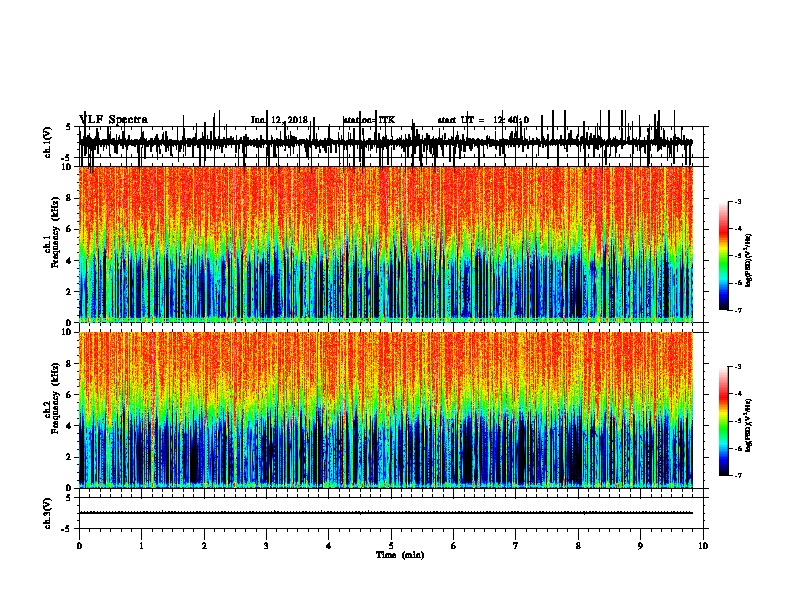Click the ch.2 spectrogram color bar
Image resolution: width=792 pixels, height=612 pixels.
[x=724, y=421]
